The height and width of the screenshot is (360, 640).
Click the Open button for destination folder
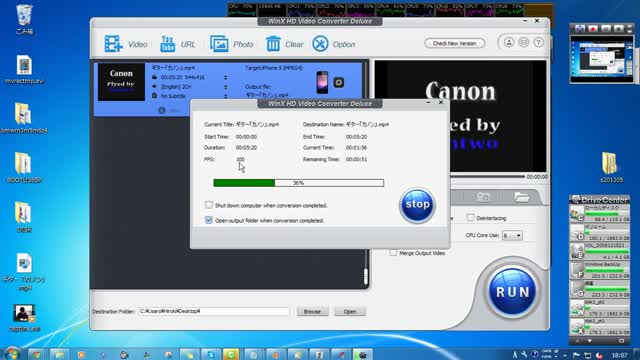[x=350, y=311]
